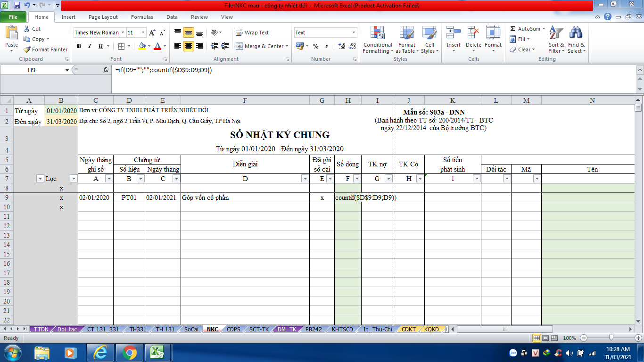Open Google Chrome from taskbar
Image resolution: width=644 pixels, height=362 pixels.
[129, 352]
